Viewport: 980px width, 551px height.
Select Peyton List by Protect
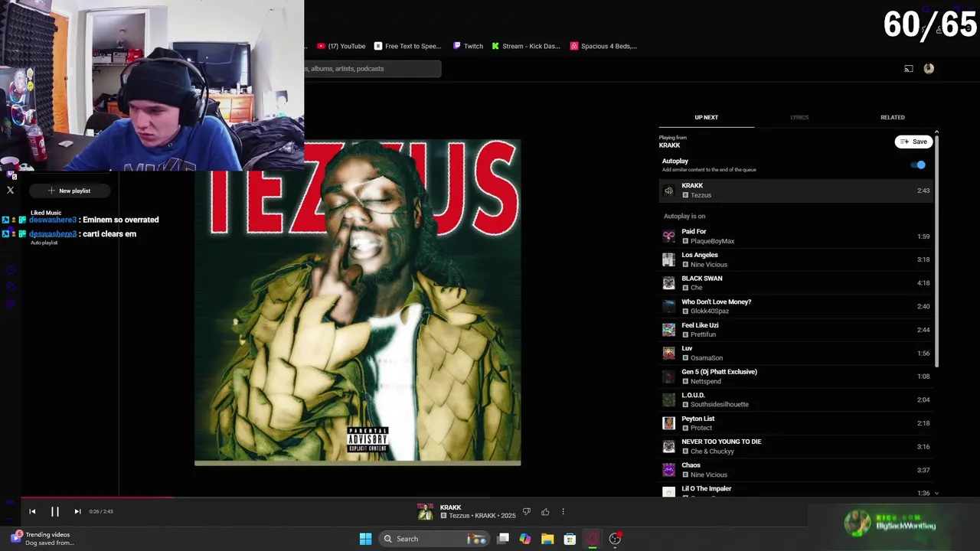[796, 422]
